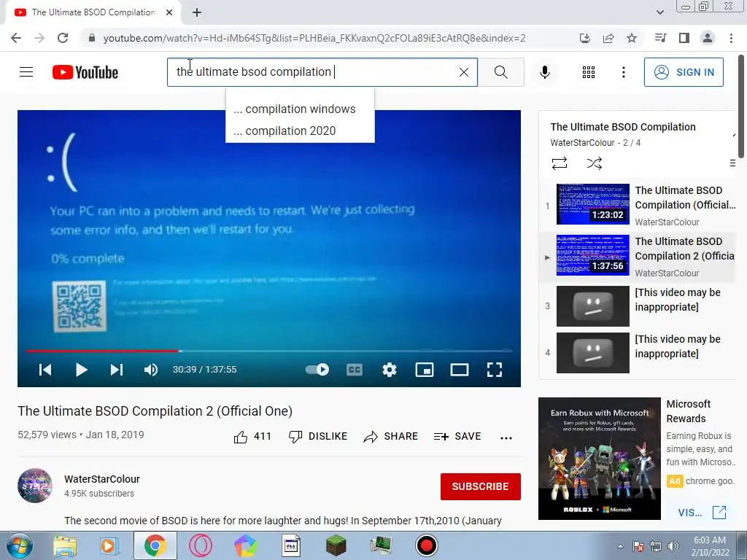Open the SHARE dialog
The height and width of the screenshot is (560, 747).
(391, 436)
